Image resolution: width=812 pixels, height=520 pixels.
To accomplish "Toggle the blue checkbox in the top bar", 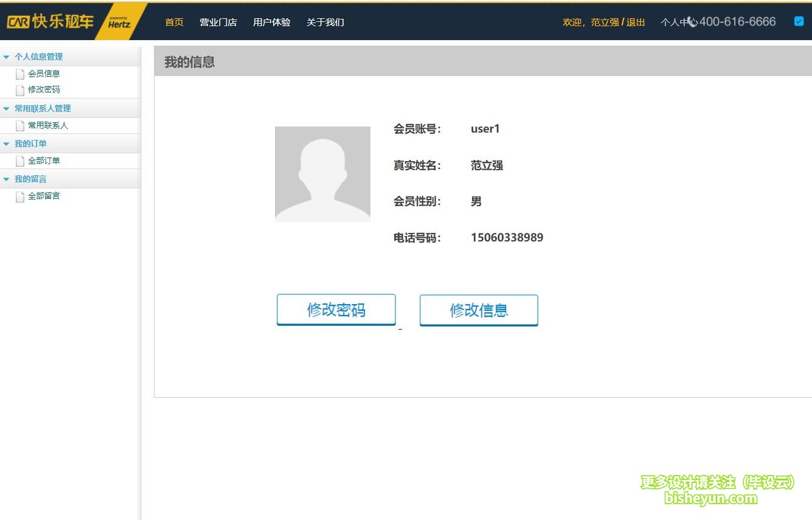I will point(798,21).
